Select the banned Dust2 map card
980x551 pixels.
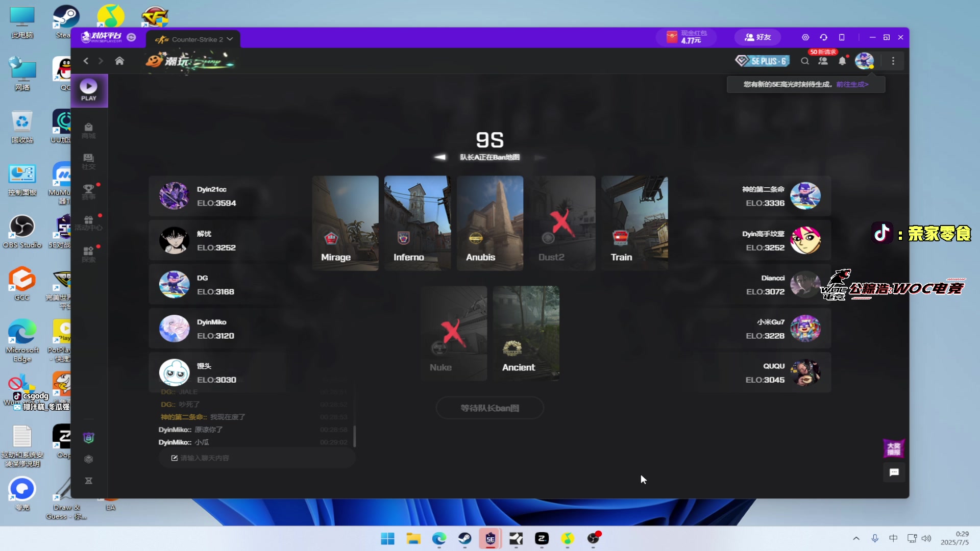(562, 223)
